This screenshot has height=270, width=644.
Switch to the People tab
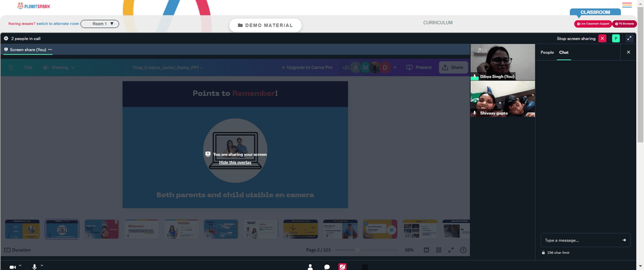click(547, 52)
